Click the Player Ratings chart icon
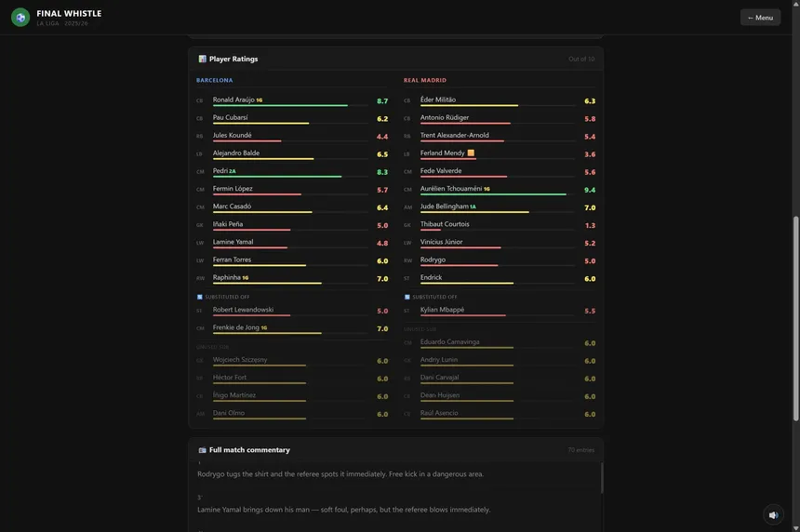Viewport: 800px width, 532px height. [x=202, y=59]
